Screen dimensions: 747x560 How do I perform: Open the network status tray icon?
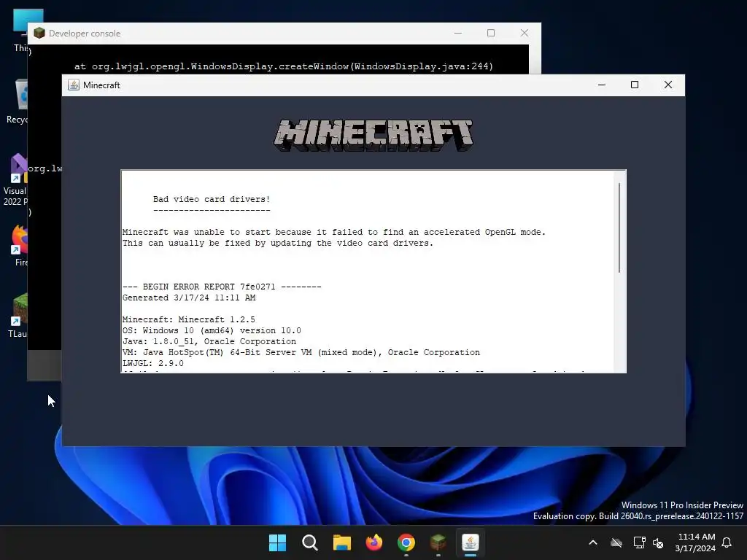coord(639,542)
